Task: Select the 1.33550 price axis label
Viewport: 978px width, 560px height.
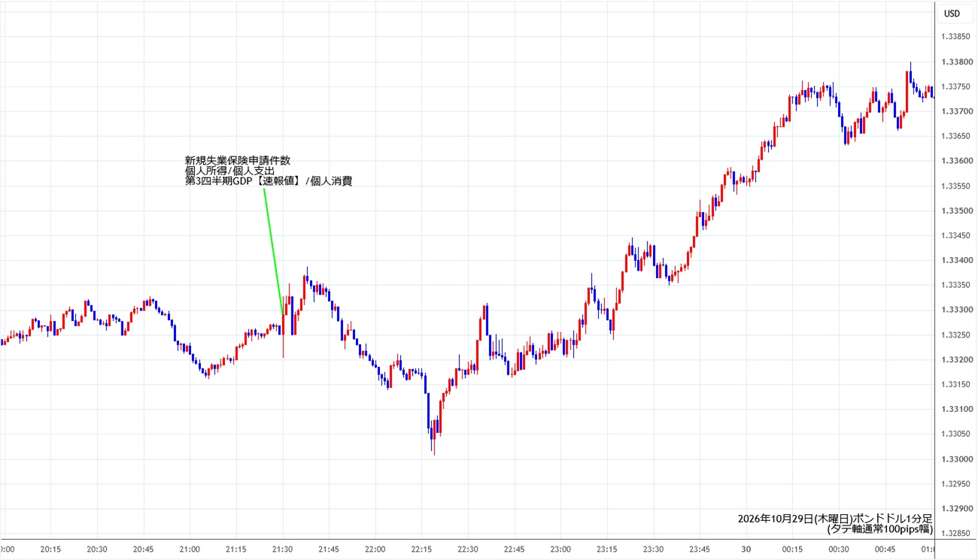Action: tap(955, 186)
